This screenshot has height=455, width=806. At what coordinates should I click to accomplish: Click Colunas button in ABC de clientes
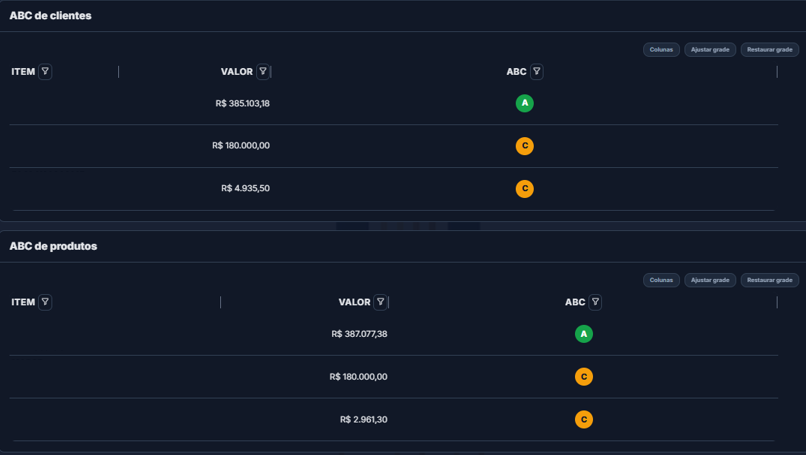coord(661,50)
